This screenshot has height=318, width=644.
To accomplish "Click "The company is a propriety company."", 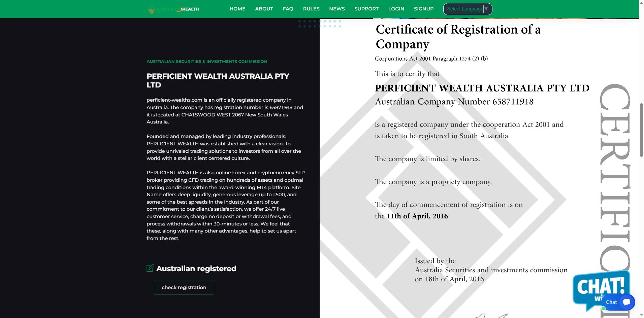I will [433, 182].
